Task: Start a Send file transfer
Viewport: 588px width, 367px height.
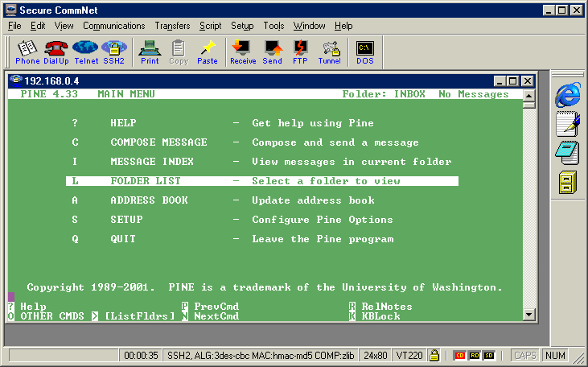Action: coord(272,52)
